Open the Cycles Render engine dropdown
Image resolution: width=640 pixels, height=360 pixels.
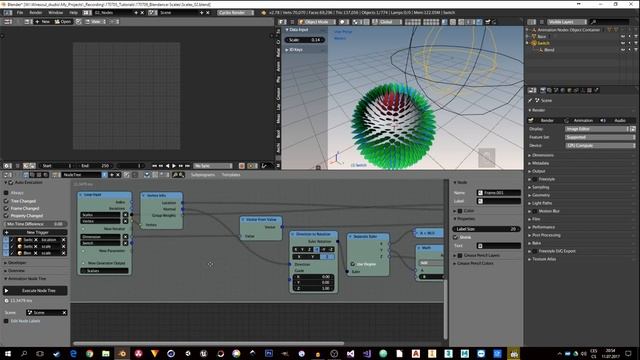[236, 13]
